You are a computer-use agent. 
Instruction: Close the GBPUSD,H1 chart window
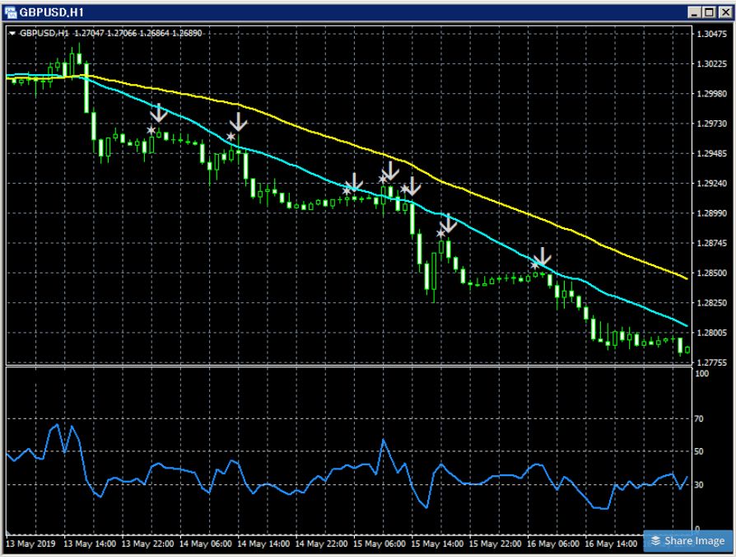pyautogui.click(x=724, y=12)
